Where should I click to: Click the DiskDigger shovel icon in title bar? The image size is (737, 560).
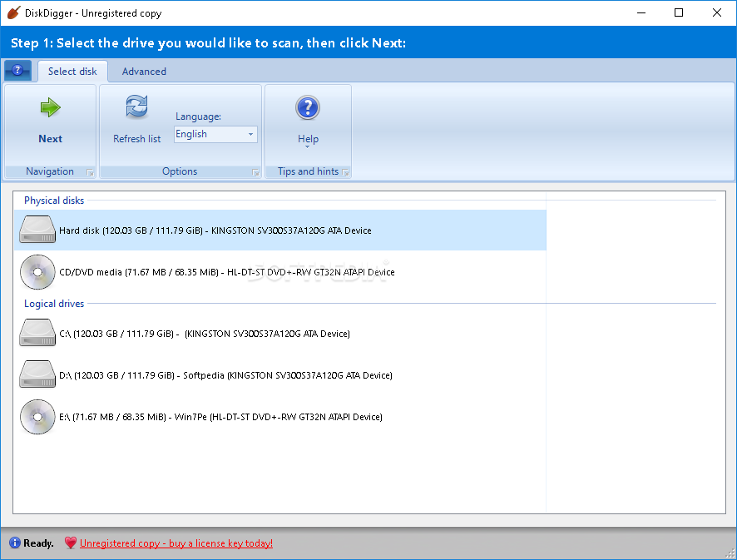(x=13, y=12)
